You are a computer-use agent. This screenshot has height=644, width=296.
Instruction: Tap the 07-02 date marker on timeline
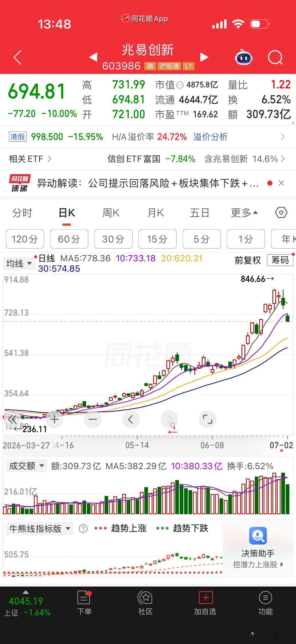click(282, 445)
